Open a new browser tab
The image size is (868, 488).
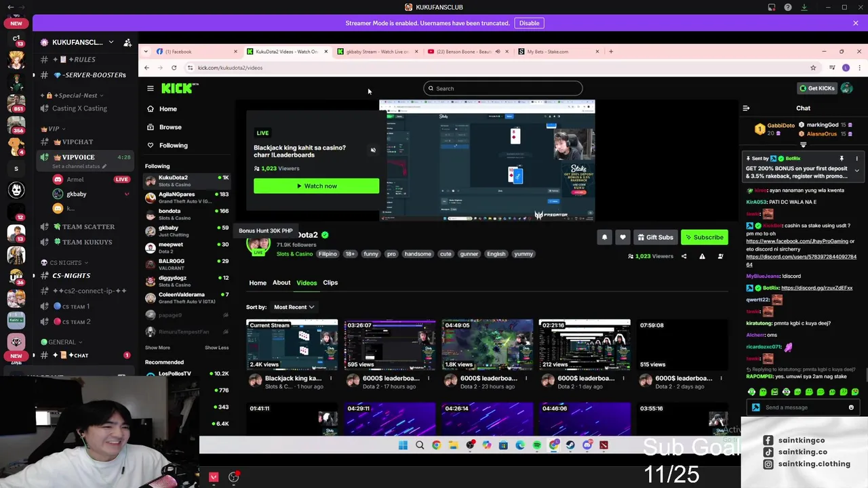tap(610, 52)
